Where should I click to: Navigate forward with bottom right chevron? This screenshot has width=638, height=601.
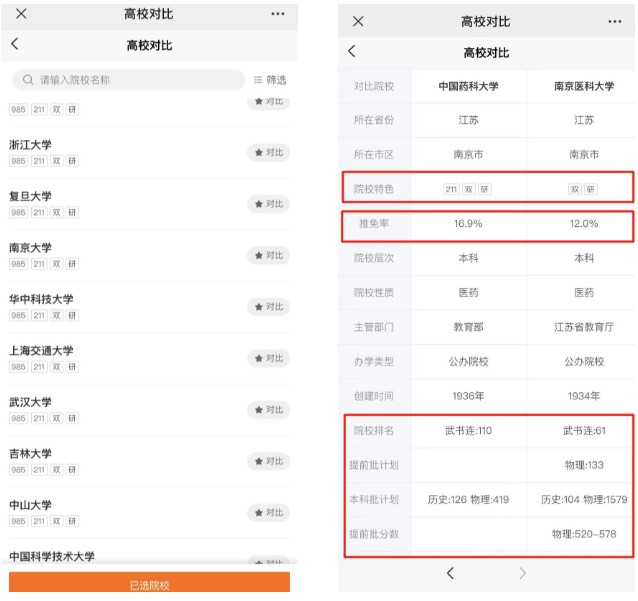(x=522, y=573)
